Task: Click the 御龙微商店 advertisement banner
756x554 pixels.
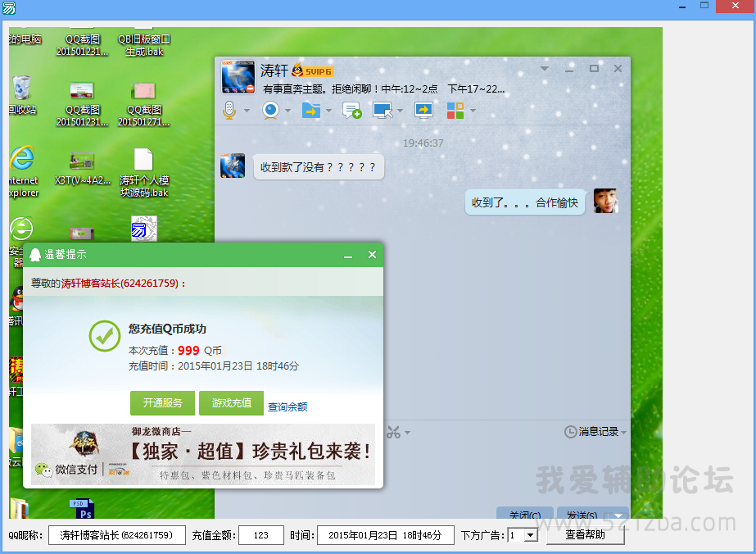Action: (x=203, y=454)
